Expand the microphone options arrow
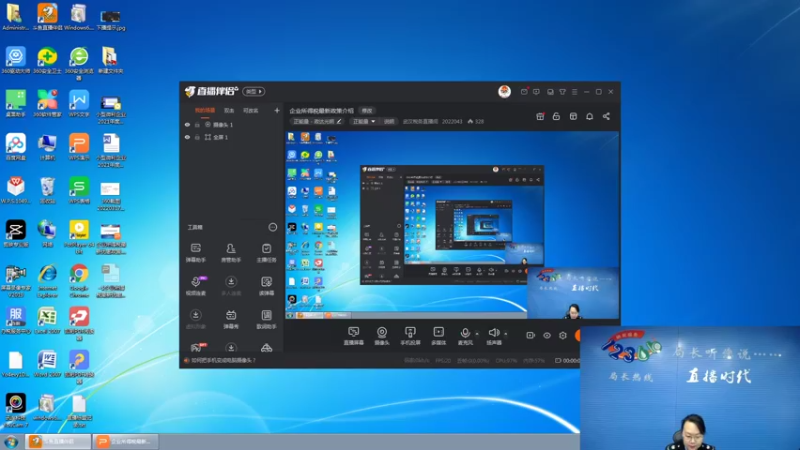The height and width of the screenshot is (450, 800). 477,334
